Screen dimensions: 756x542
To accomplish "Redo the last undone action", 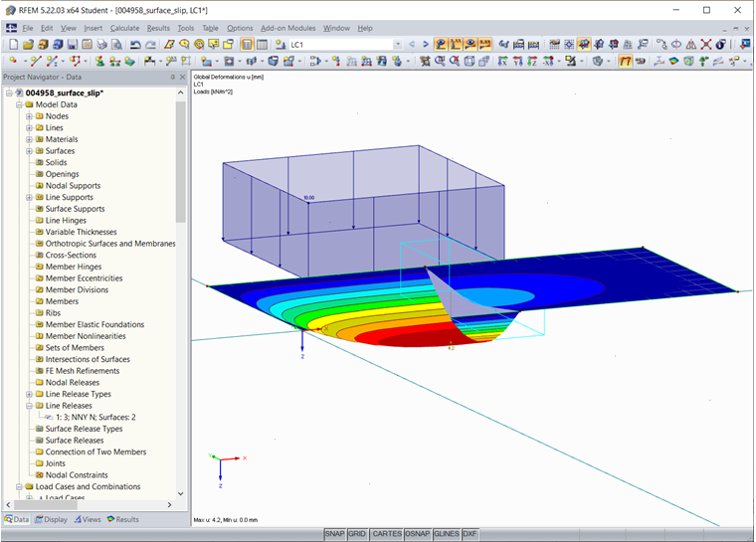I will tap(151, 45).
